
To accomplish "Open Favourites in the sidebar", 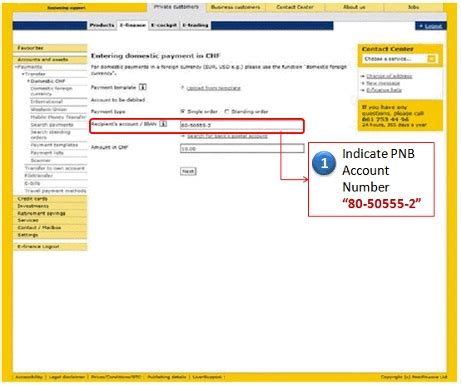I will click(50, 48).
